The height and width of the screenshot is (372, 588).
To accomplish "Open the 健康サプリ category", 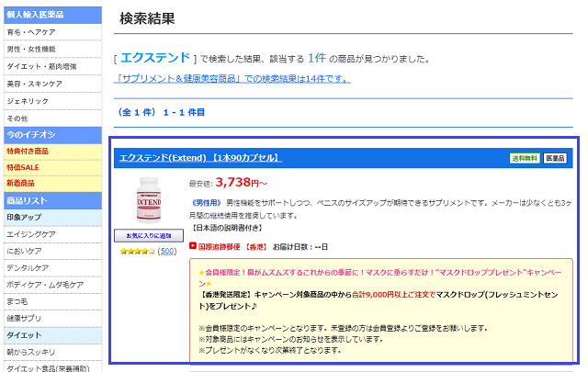I will 53,319.
